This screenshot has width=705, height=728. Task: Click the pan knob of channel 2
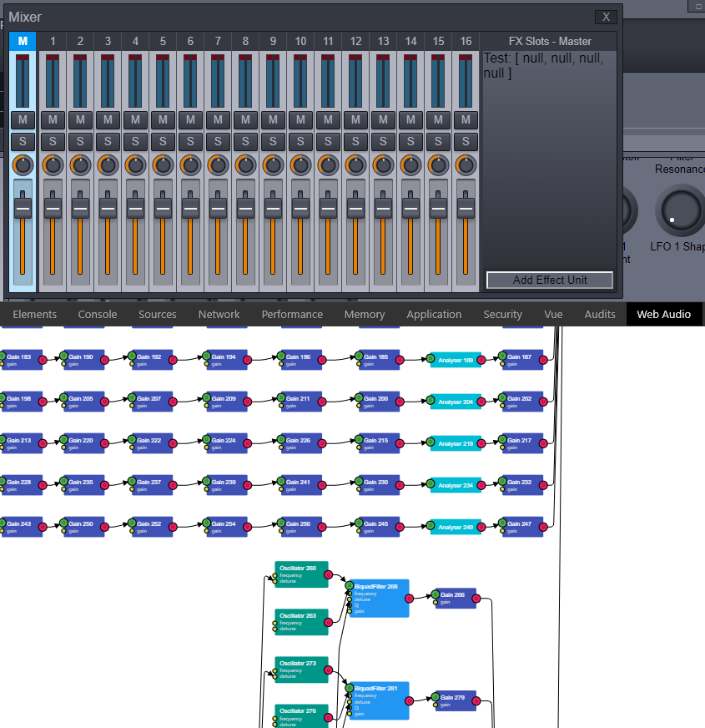click(x=80, y=164)
